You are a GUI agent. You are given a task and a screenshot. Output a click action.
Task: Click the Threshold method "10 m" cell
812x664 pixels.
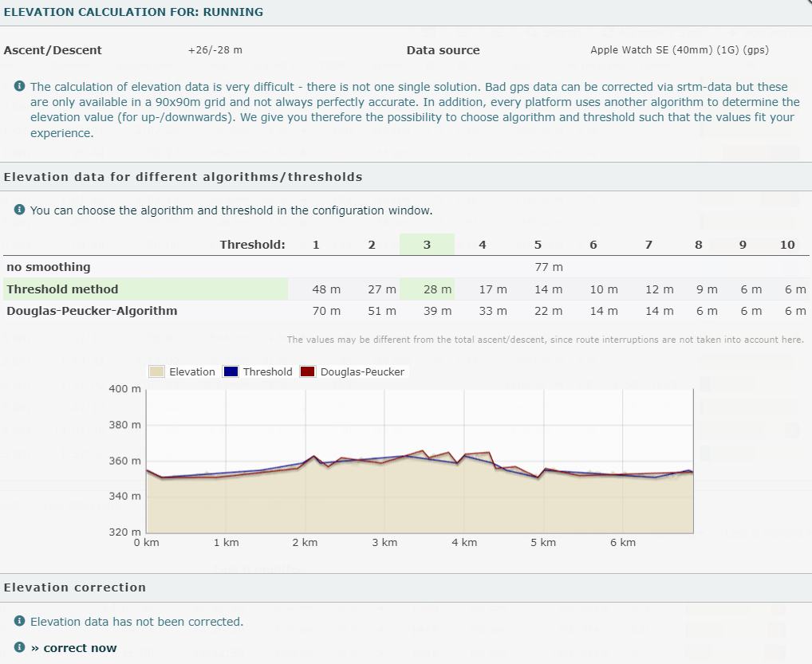(604, 289)
